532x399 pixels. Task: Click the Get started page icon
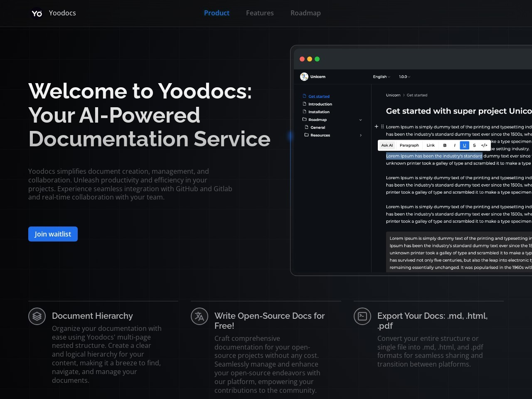tap(304, 96)
